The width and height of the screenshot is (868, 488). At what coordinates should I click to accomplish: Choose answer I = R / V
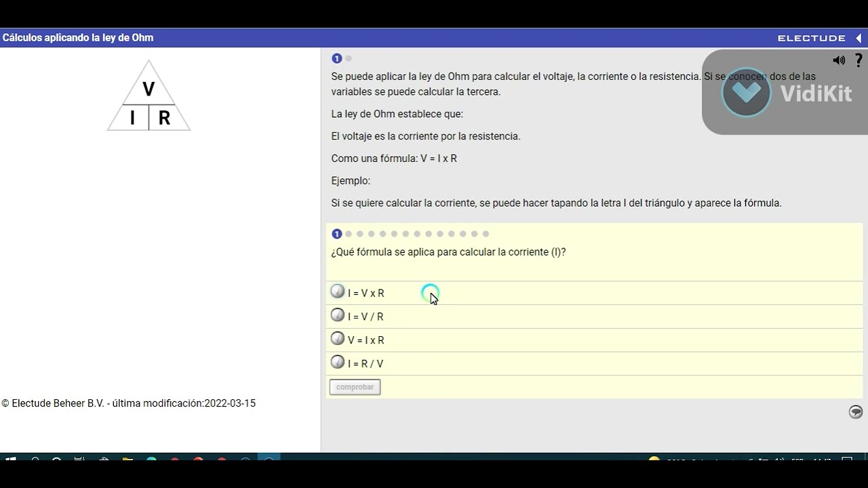pos(594,363)
